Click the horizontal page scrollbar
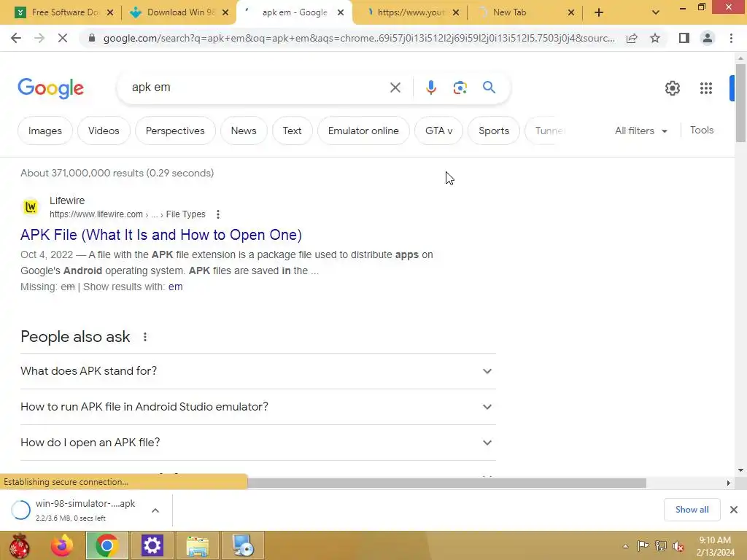This screenshot has width=747, height=560. point(446,483)
